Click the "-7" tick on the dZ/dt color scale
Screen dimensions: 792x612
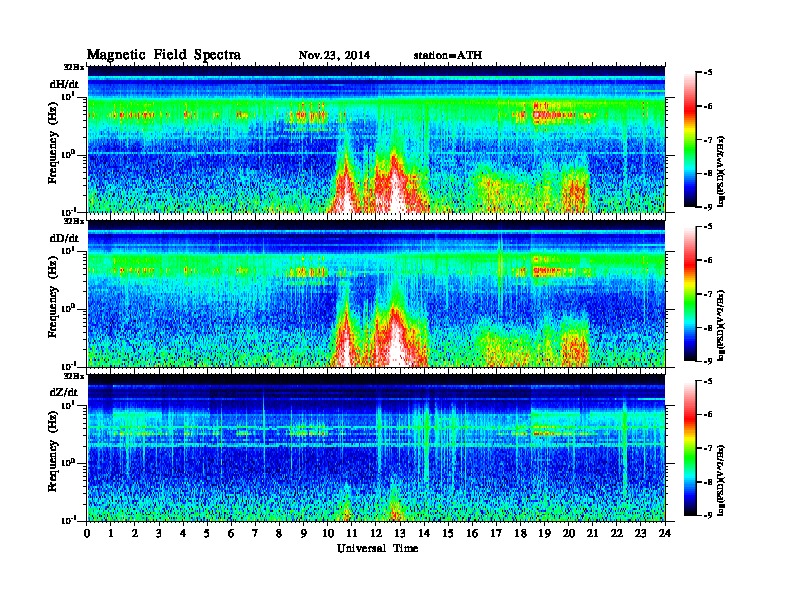[x=707, y=448]
